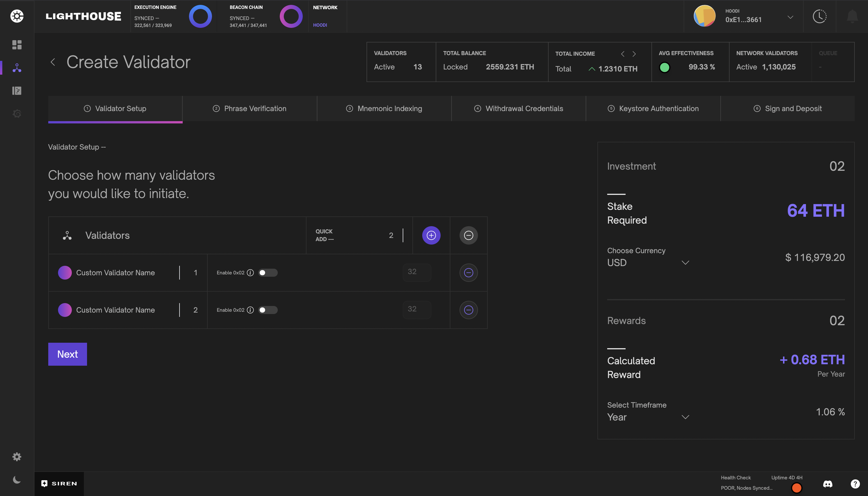Open the help question mark icon
The height and width of the screenshot is (496, 868).
point(855,484)
